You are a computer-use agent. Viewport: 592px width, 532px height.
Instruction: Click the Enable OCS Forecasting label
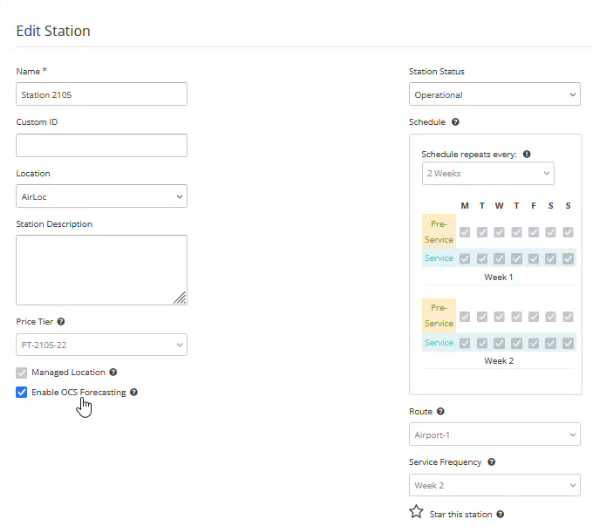[79, 392]
